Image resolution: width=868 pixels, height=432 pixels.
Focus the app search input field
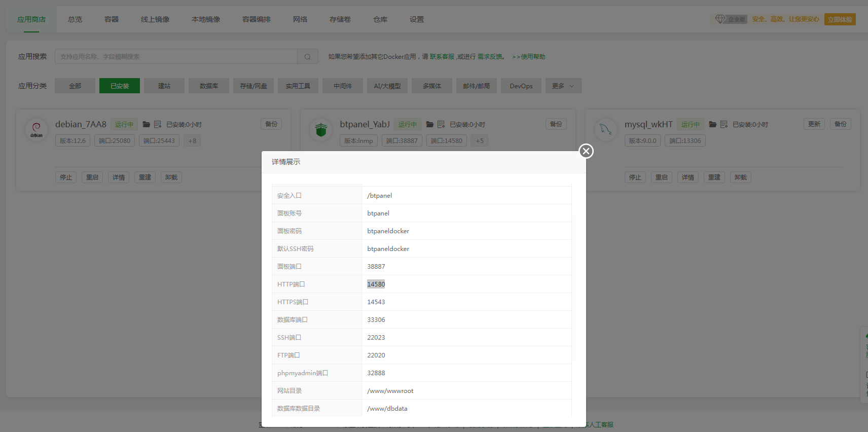point(176,56)
